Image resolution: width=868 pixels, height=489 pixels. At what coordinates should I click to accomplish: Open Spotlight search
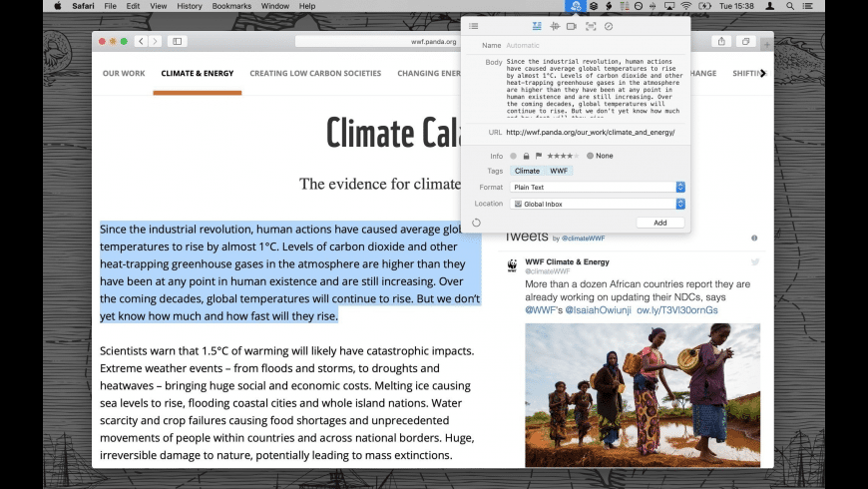click(790, 6)
